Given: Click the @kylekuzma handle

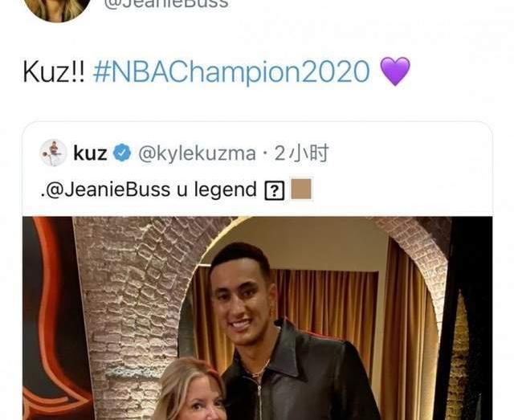Looking at the screenshot, I should (x=197, y=153).
